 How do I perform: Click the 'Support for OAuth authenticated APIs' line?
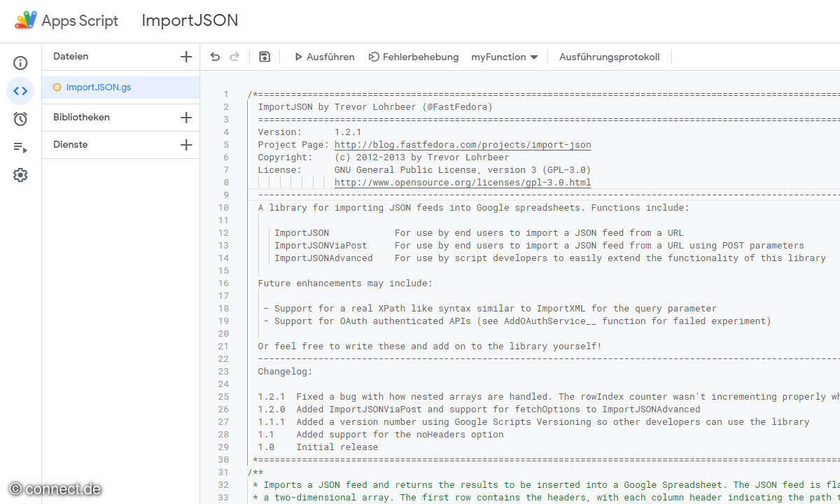pos(517,321)
